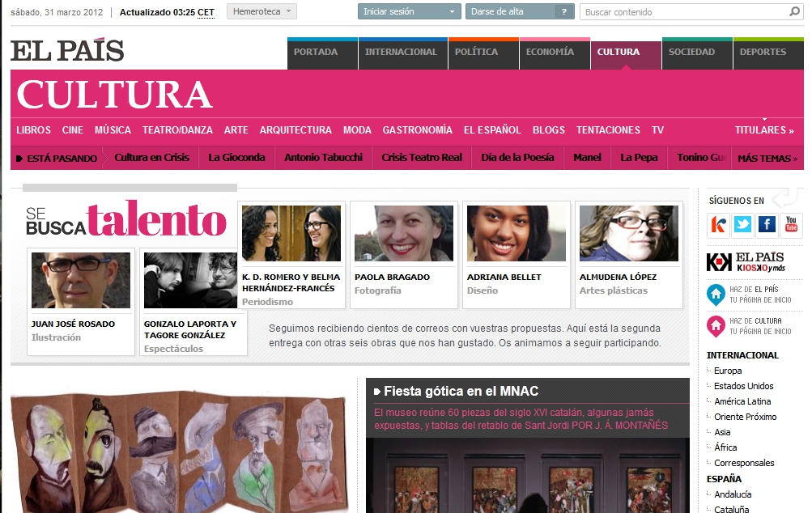The image size is (812, 513).
Task: Open Almudena López's photo
Action: (629, 233)
